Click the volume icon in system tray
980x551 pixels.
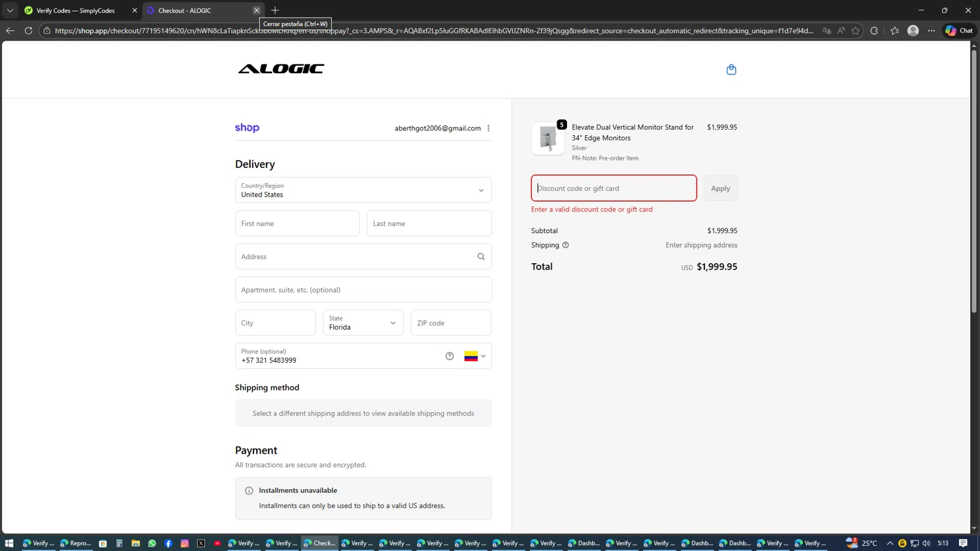pos(926,543)
